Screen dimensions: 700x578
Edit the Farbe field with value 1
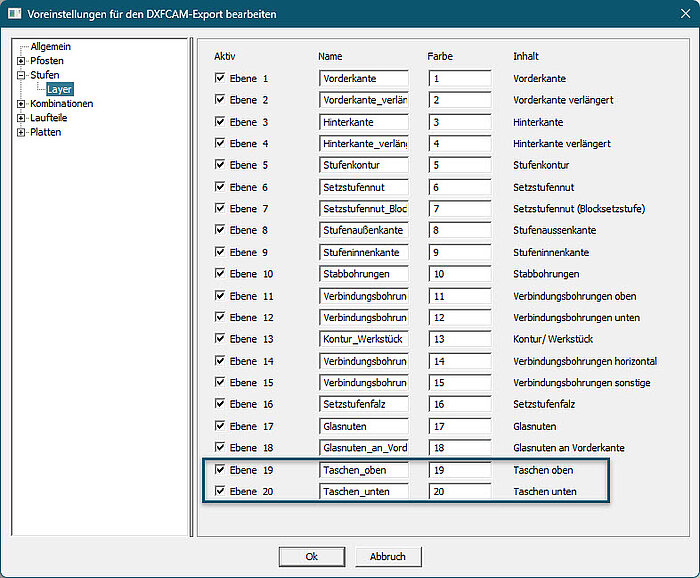tap(460, 79)
